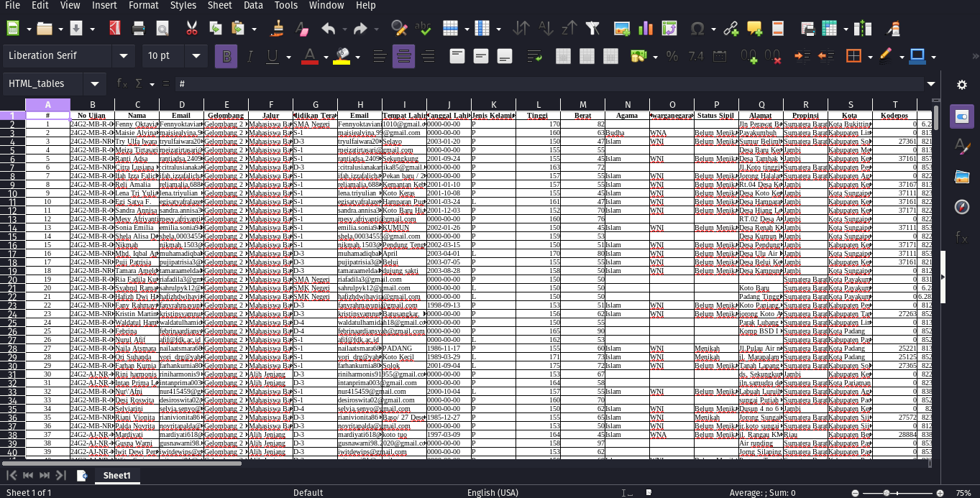Toggle Italic formatting
Viewport: 980px width, 498px height.
pyautogui.click(x=249, y=56)
